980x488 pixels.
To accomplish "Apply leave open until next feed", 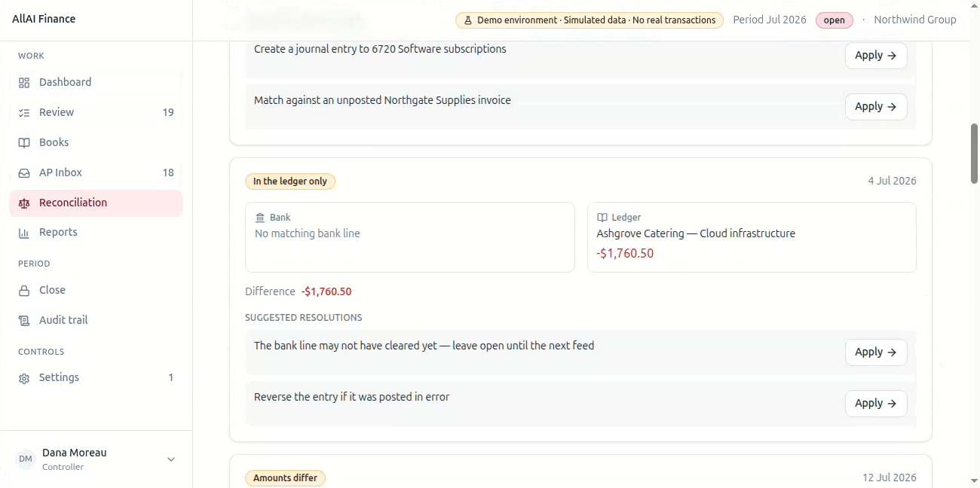I will pos(876,352).
